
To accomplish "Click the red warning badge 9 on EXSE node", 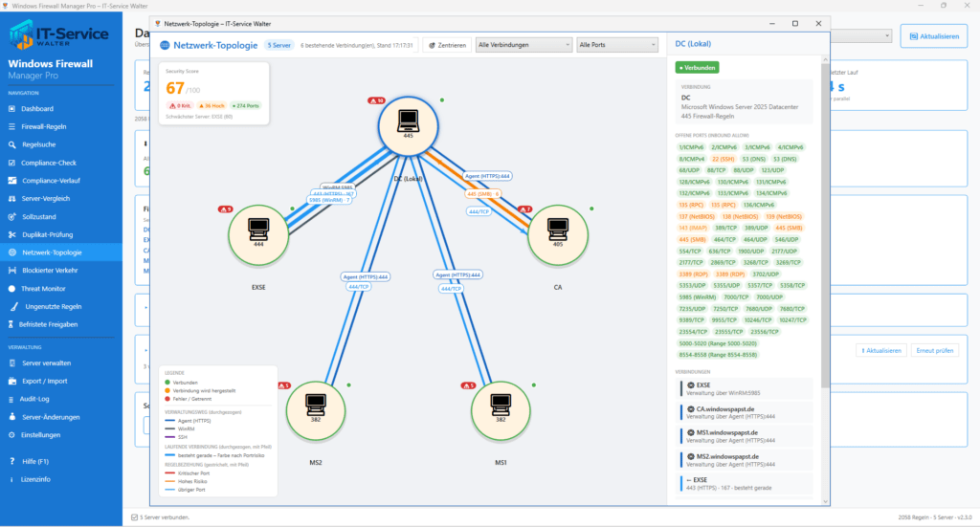I will (x=225, y=209).
